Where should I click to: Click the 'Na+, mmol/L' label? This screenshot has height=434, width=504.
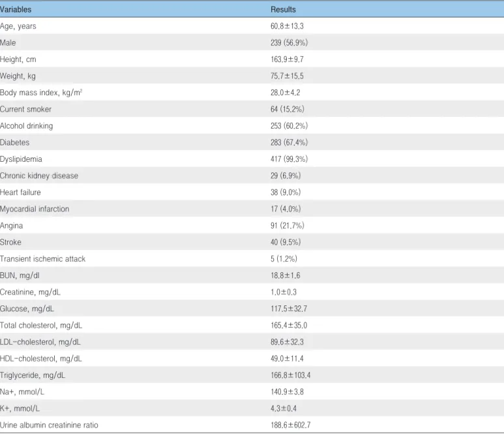22,392
